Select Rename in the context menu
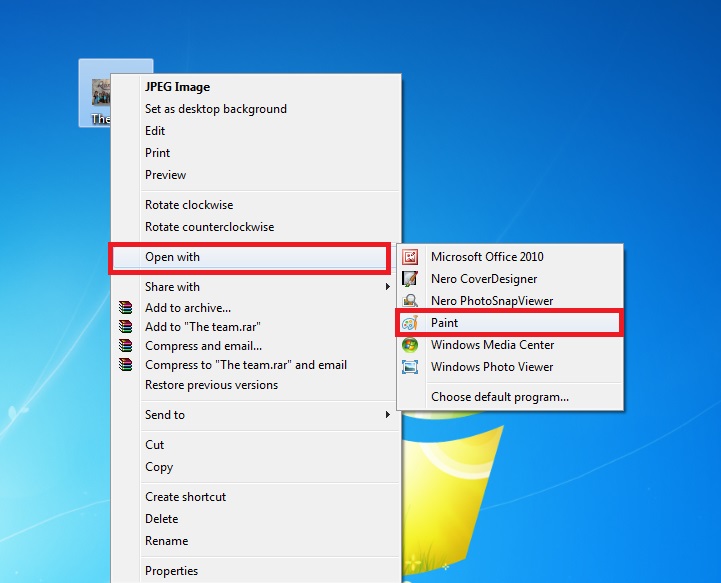721x583 pixels. tap(166, 541)
